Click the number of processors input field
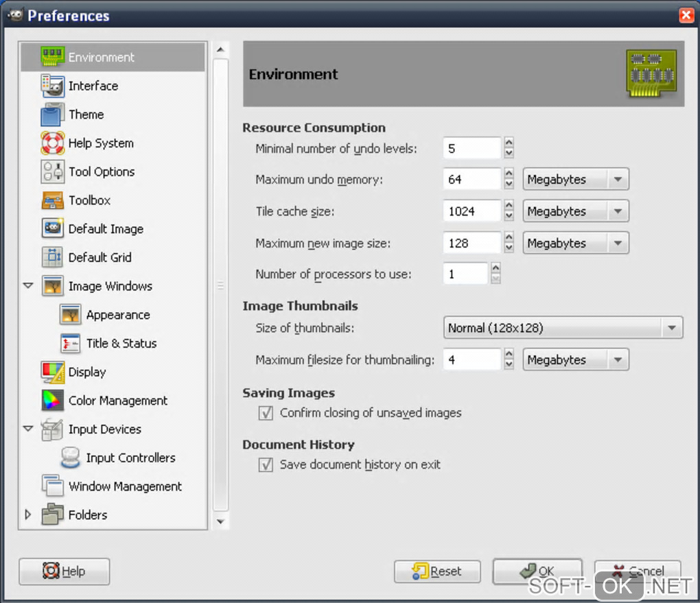Screen dimensions: 700x603 [x=465, y=274]
